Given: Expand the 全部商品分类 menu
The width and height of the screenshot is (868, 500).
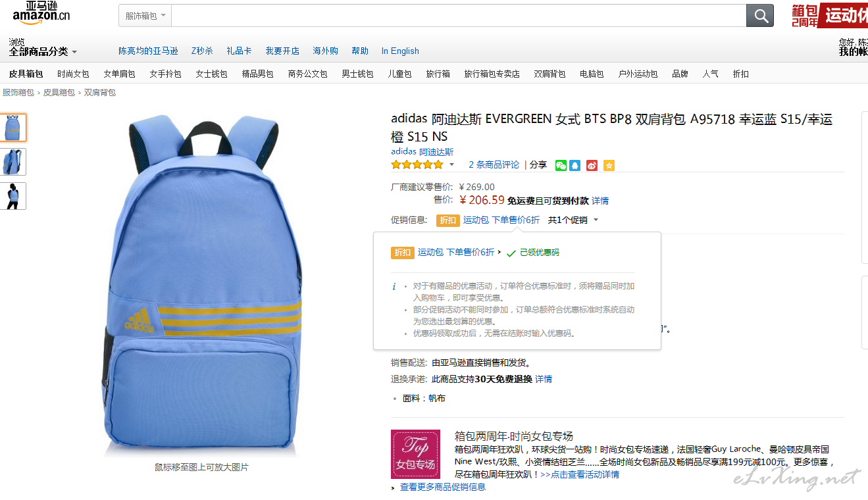Looking at the screenshot, I should tap(43, 51).
